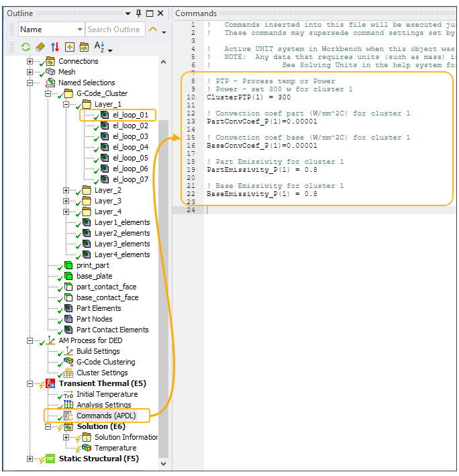Collapse the G-Code_Cluster folder

coord(48,93)
